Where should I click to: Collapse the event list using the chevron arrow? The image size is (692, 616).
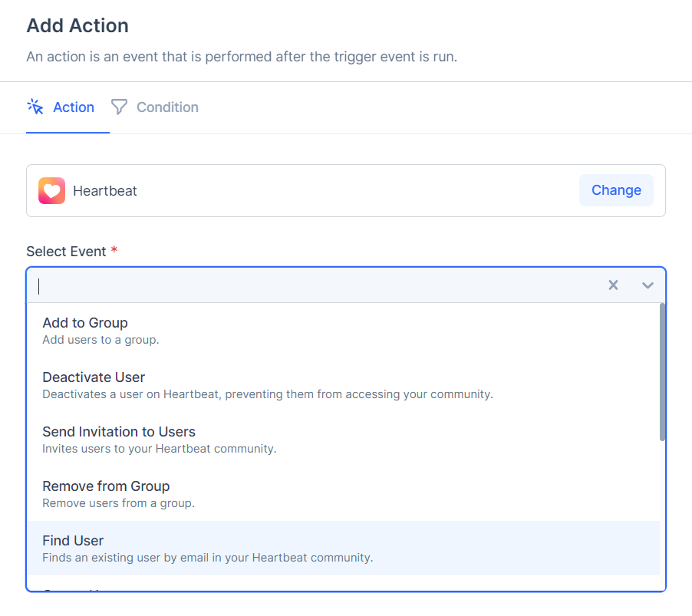[648, 285]
